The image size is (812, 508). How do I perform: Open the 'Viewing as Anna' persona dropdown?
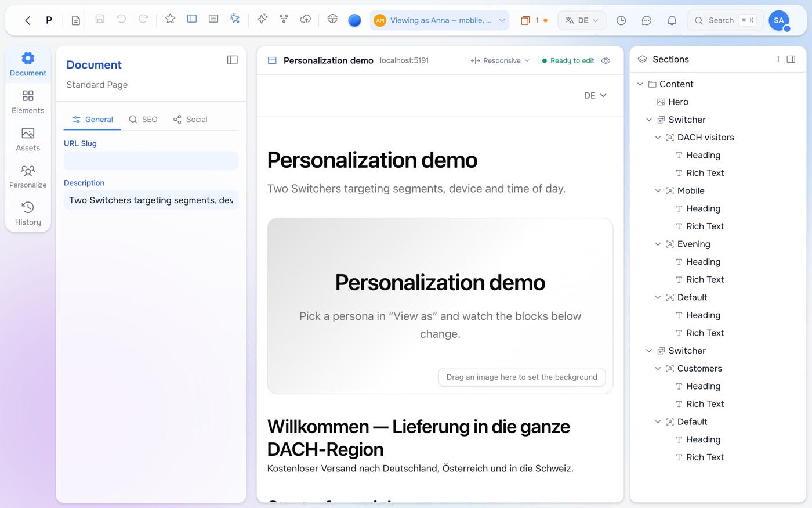(x=440, y=20)
